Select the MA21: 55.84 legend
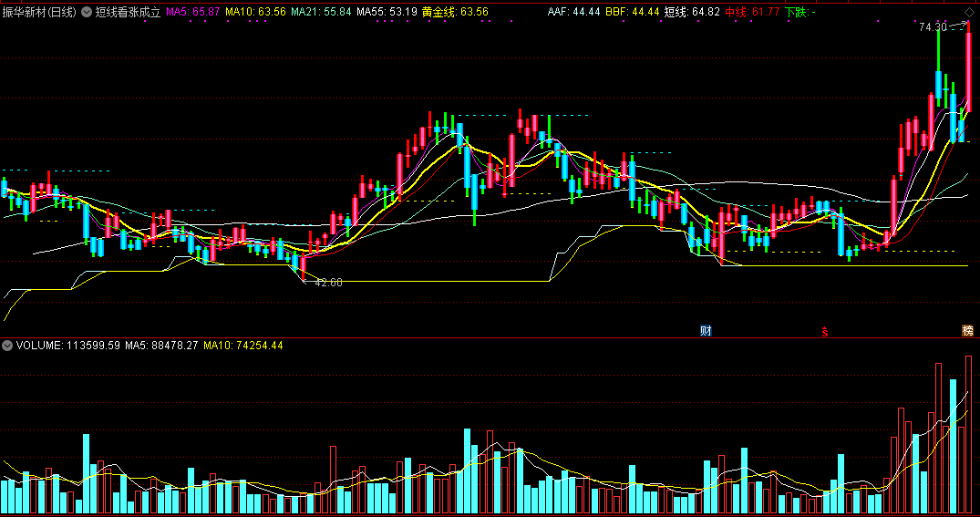This screenshot has height=517, width=980. click(321, 12)
